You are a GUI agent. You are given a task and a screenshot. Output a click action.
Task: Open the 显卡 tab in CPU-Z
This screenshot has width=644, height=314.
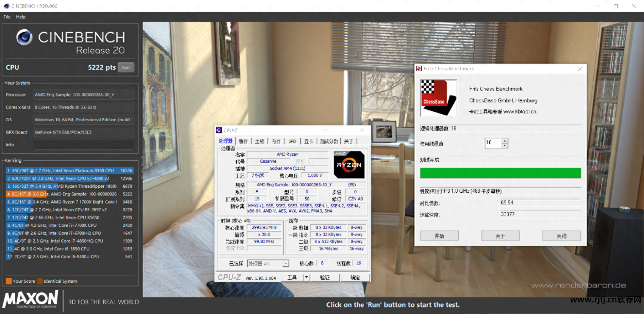pos(309,141)
